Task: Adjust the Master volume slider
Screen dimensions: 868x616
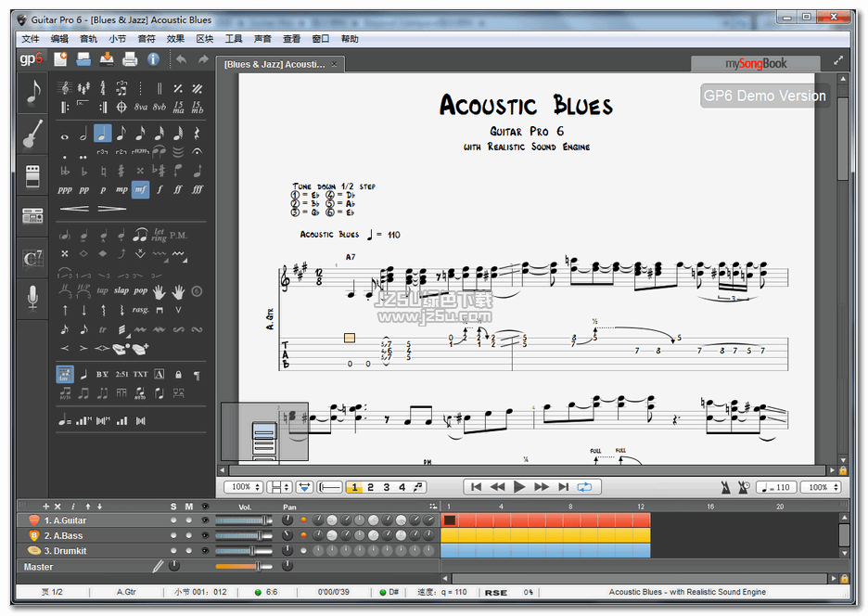Action: 244,566
